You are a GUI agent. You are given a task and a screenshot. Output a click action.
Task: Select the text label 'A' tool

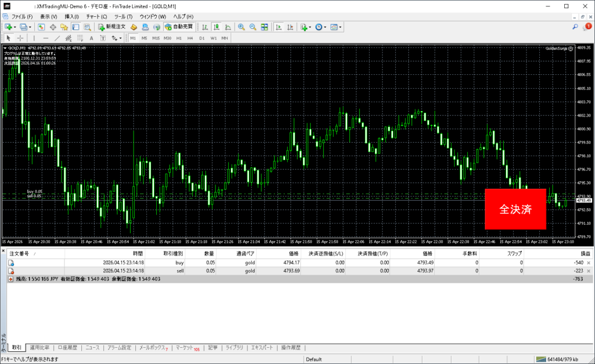click(91, 38)
